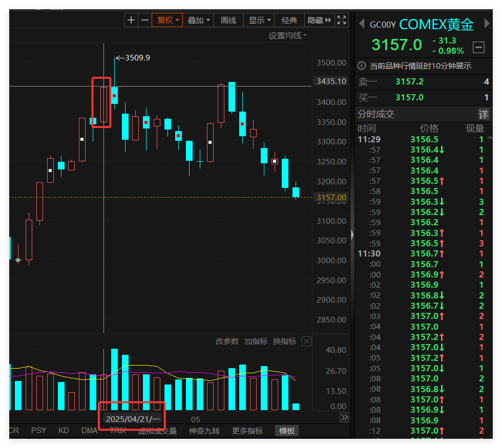
Task: Close the indicator sub-panel with the X
Action: (306, 342)
